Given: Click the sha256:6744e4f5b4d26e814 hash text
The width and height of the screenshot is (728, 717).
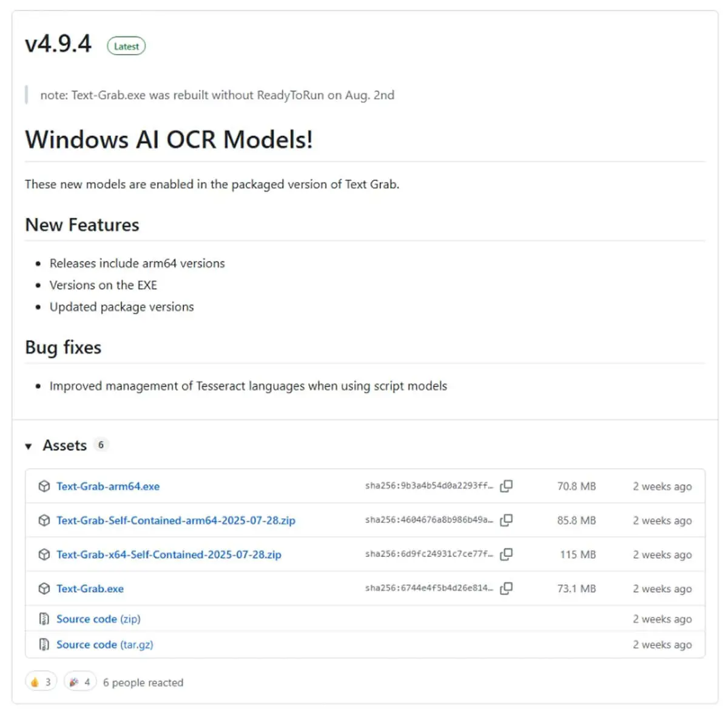Looking at the screenshot, I should [x=429, y=588].
